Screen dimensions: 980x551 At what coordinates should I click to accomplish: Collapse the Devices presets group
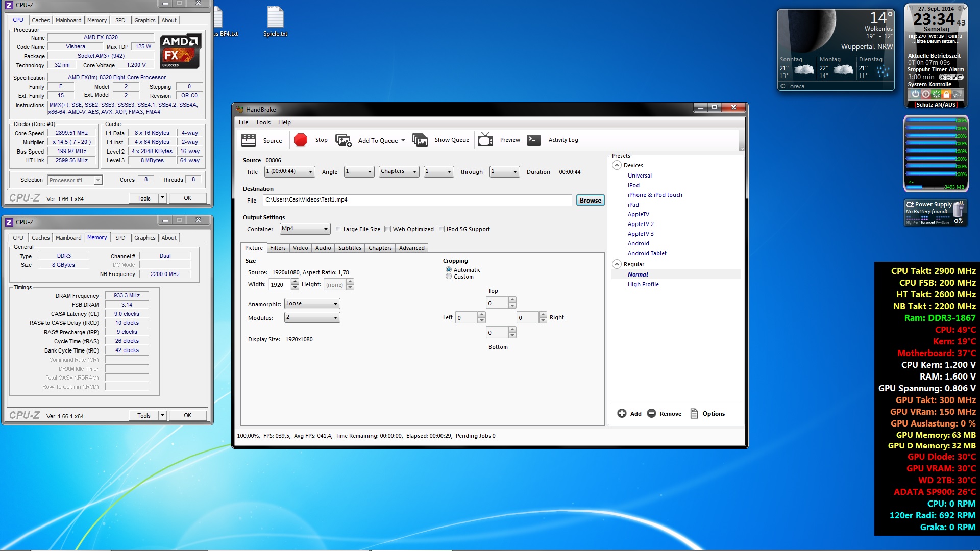[x=617, y=165]
